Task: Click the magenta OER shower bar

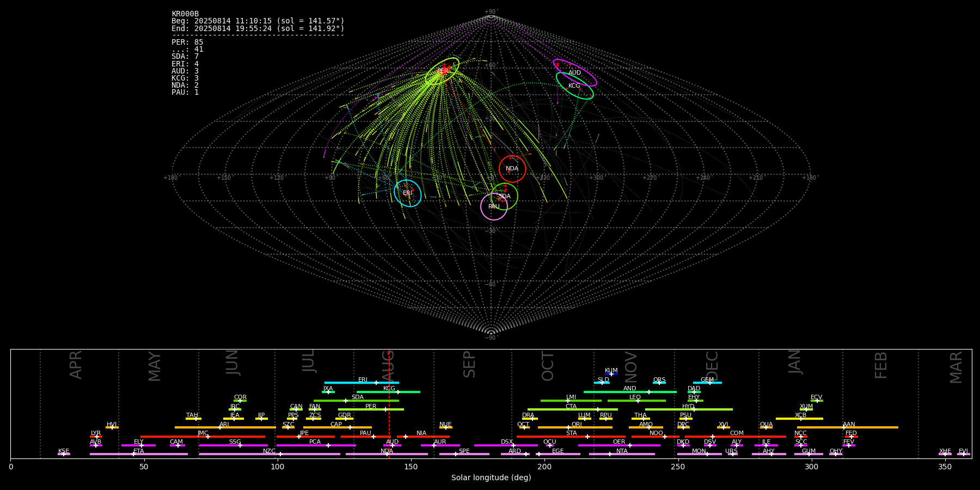Action: [x=619, y=445]
